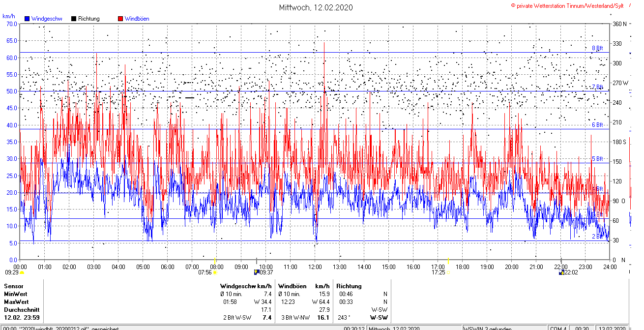Viewport: 644px width, 330px height.
Task: Select the Windböen legend label
Action: pos(137,19)
